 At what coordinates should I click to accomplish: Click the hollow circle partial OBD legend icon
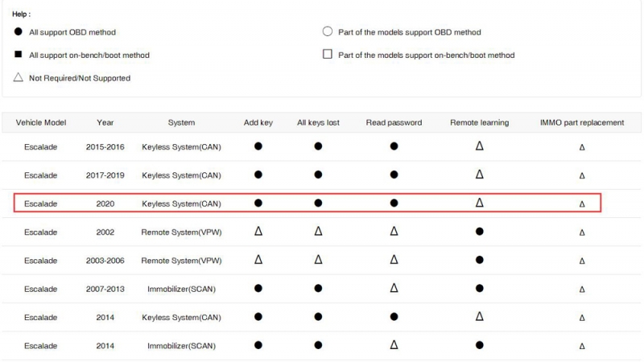(x=328, y=31)
